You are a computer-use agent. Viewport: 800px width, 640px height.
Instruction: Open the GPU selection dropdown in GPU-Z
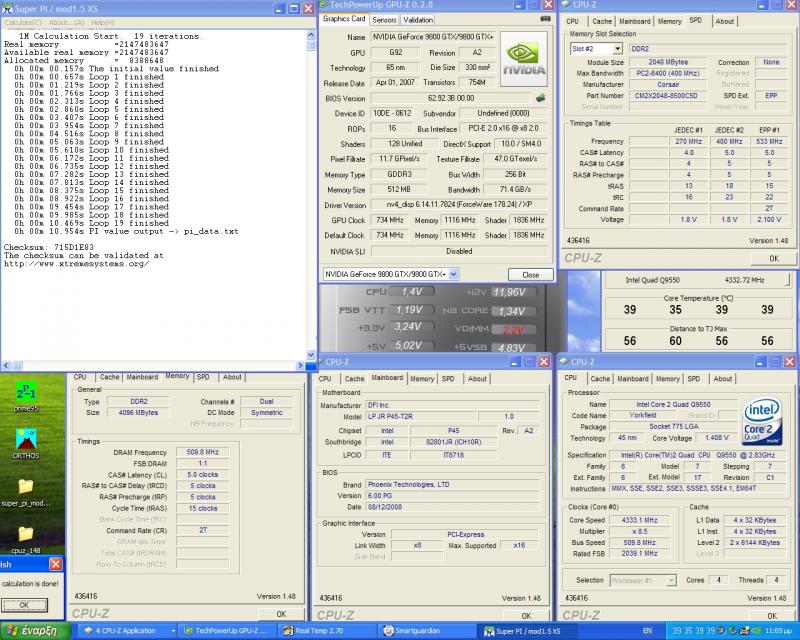(454, 274)
